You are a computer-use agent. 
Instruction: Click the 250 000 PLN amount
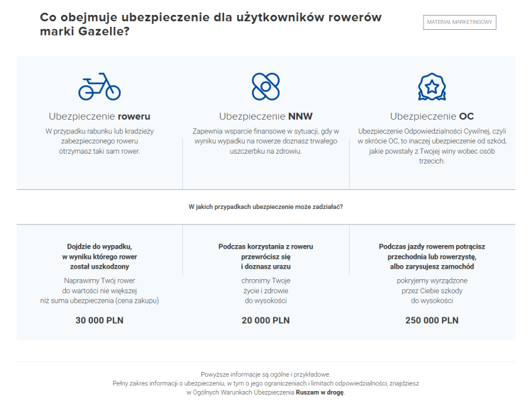pyautogui.click(x=432, y=320)
